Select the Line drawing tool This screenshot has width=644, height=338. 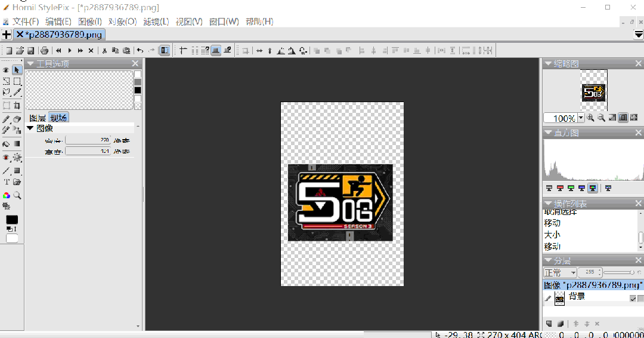pyautogui.click(x=6, y=170)
